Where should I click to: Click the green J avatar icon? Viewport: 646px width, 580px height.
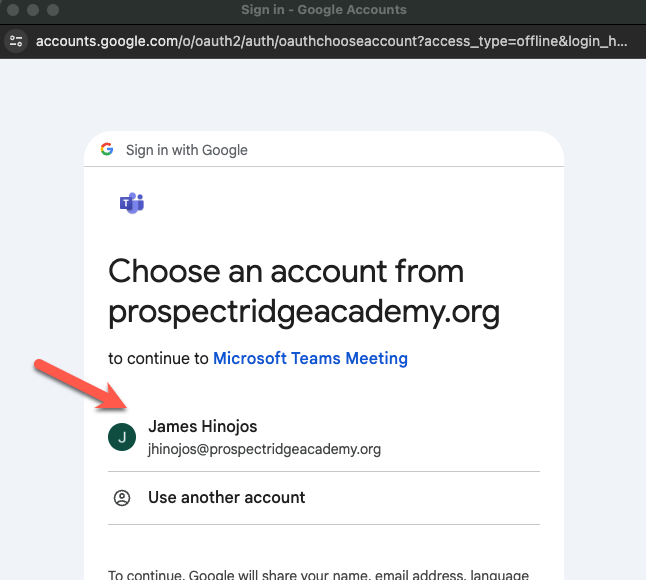pyautogui.click(x=122, y=437)
